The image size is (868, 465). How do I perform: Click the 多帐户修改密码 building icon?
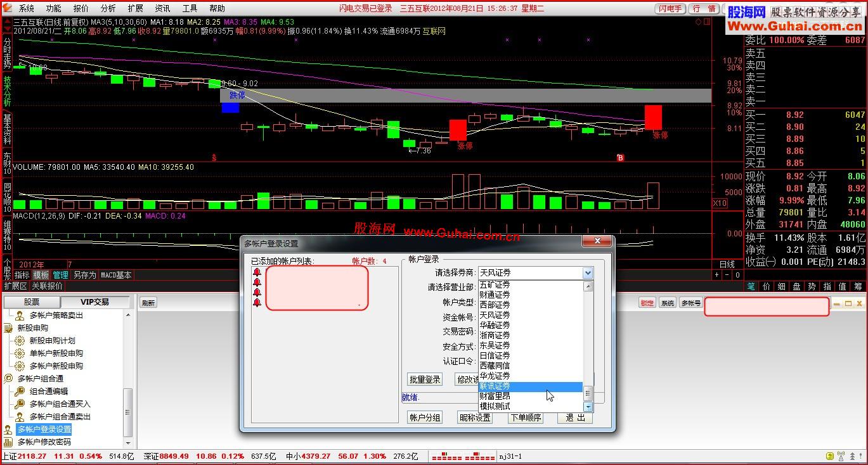8,442
